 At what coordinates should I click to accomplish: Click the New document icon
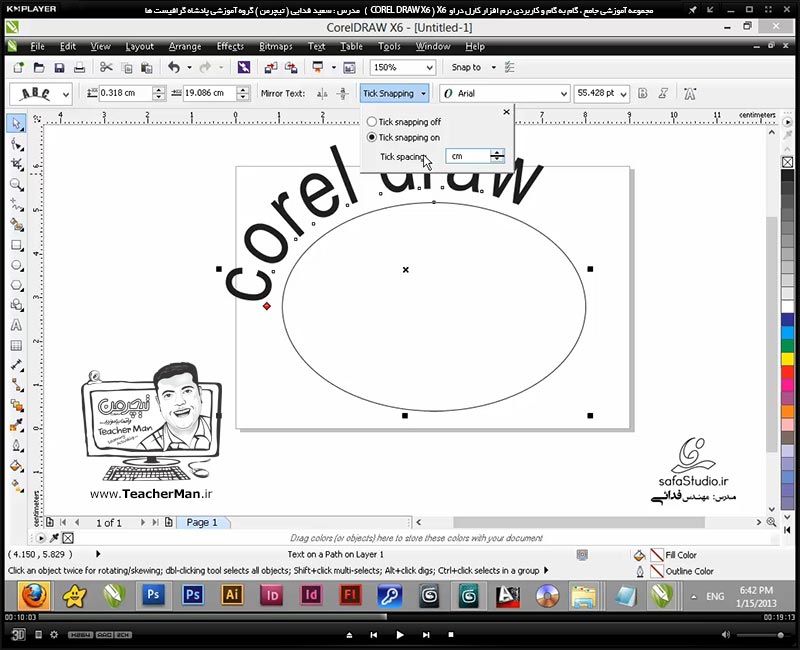tap(18, 67)
